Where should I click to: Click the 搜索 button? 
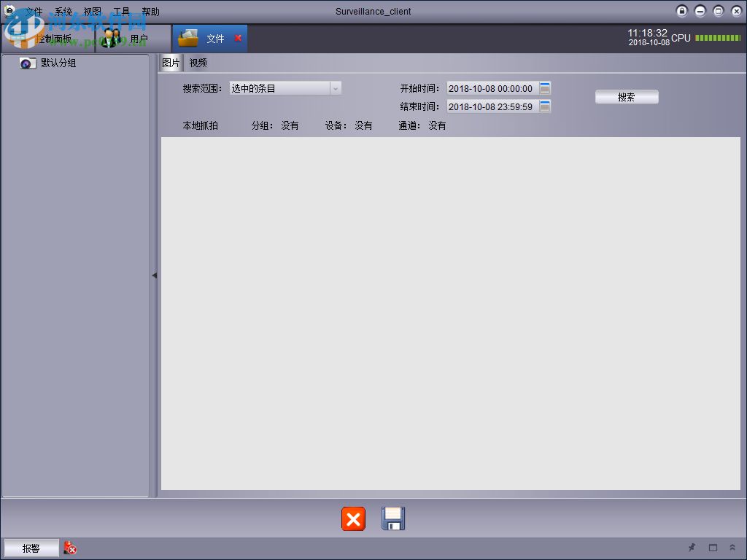coord(627,97)
